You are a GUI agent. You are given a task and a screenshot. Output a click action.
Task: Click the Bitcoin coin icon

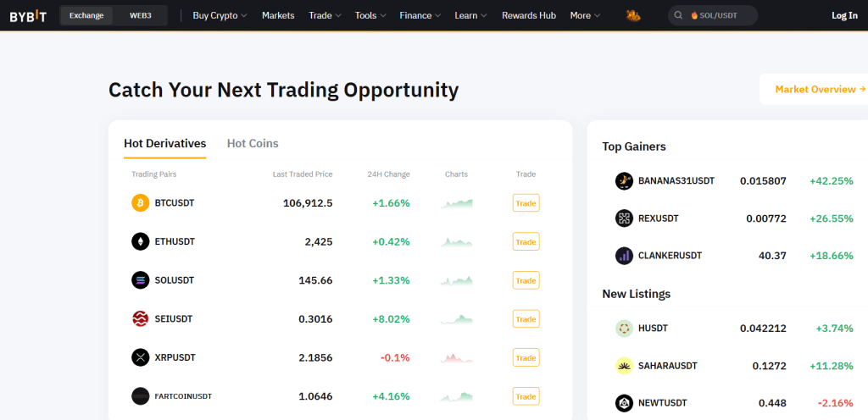pos(140,203)
